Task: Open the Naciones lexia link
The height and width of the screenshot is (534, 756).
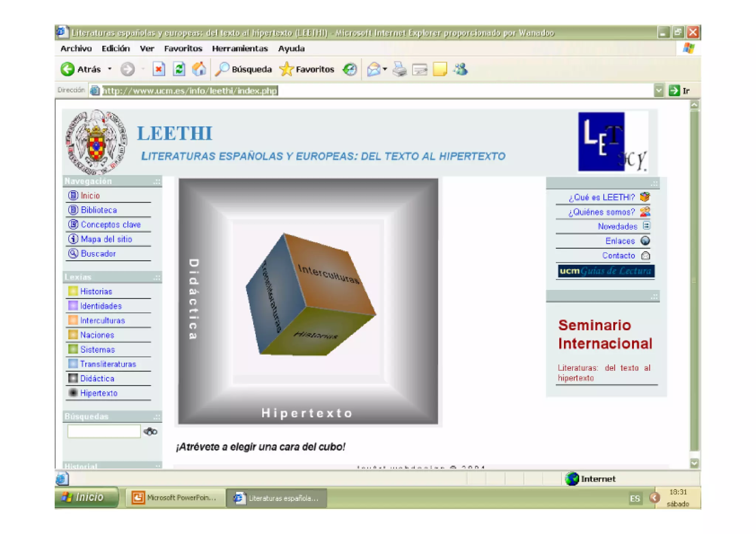Action: point(97,335)
